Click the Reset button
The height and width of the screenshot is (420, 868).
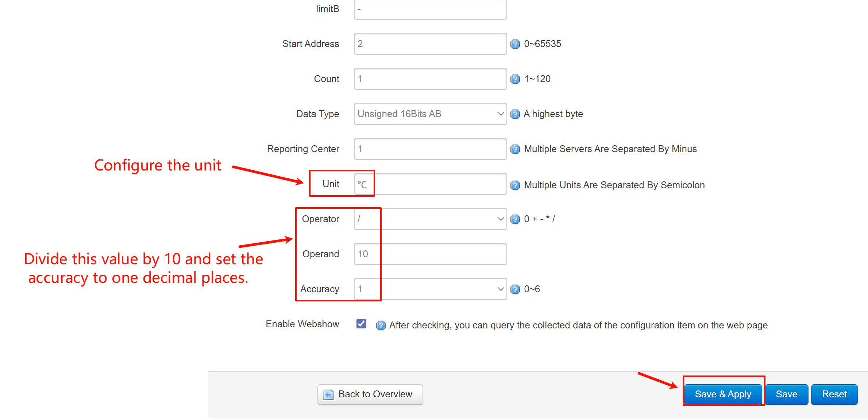[834, 394]
